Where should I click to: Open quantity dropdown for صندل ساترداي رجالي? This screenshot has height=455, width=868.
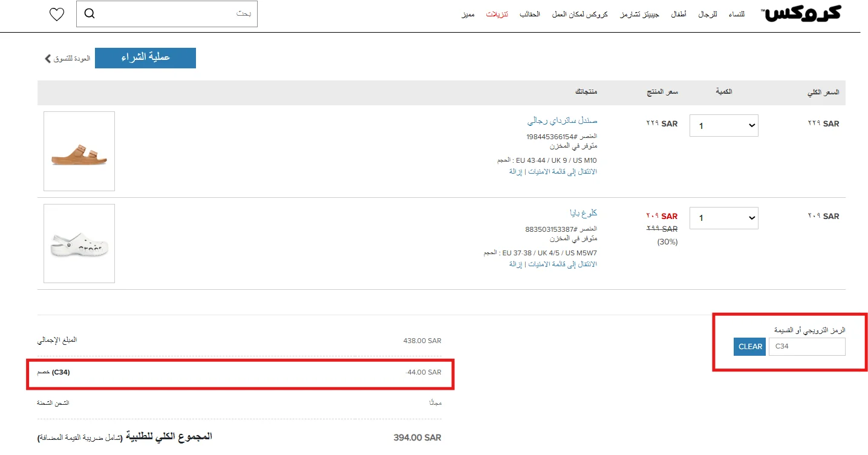pyautogui.click(x=723, y=126)
